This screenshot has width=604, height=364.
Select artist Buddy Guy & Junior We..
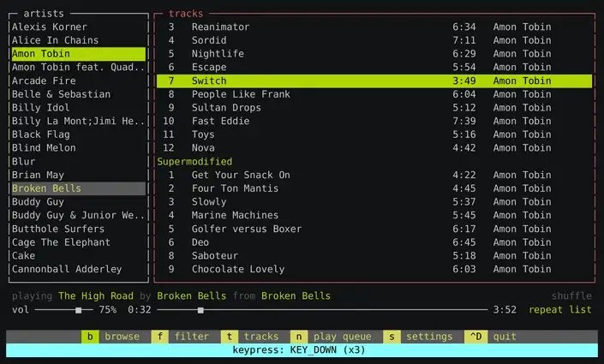click(x=78, y=215)
